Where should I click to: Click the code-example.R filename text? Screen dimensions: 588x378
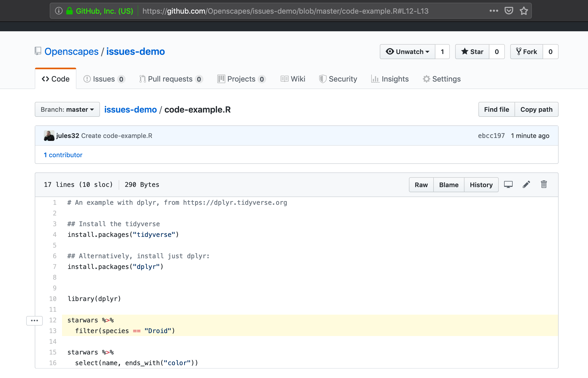tap(198, 109)
